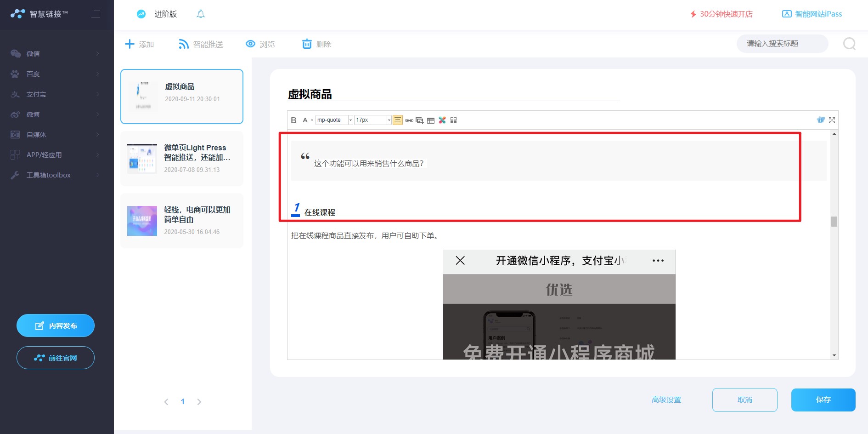Click the chevron next to 工具箱toolbox

(98, 175)
